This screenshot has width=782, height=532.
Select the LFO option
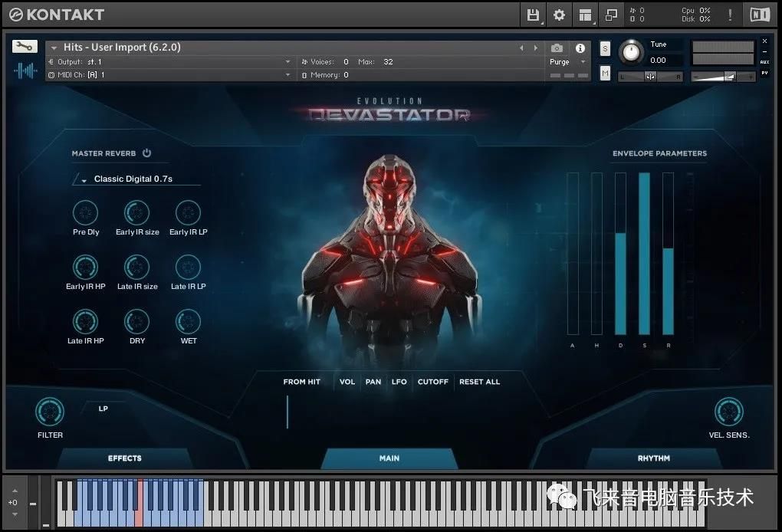point(399,382)
